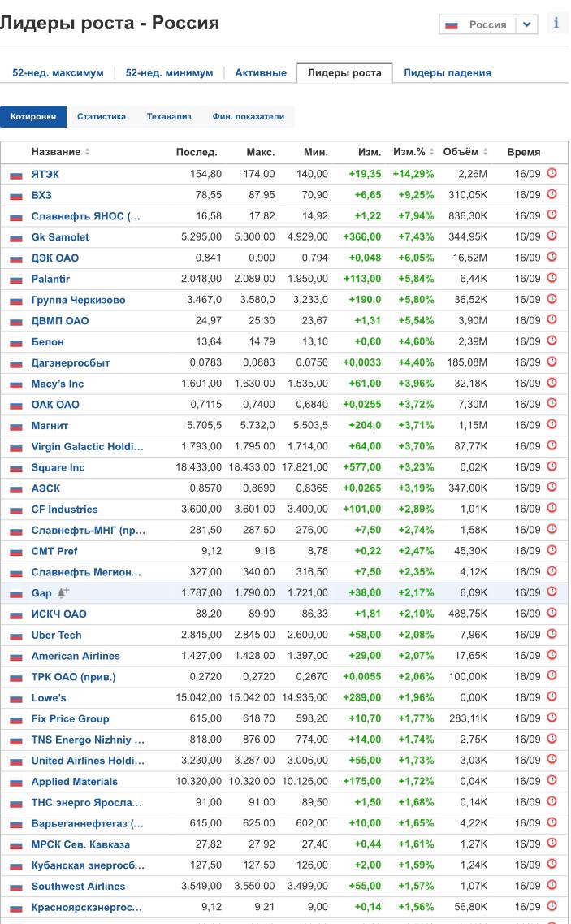571x924 pixels.
Task: Open the СМТ Pref stock link
Action: click(54, 551)
